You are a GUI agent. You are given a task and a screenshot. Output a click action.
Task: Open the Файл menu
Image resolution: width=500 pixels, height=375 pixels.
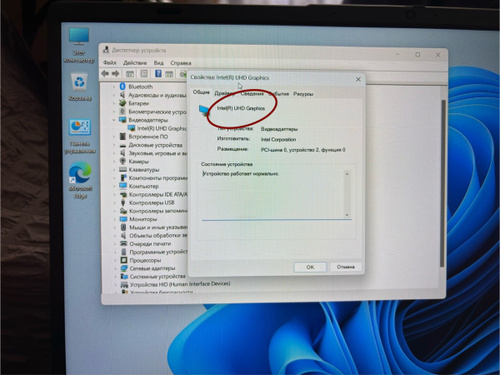[x=110, y=62]
